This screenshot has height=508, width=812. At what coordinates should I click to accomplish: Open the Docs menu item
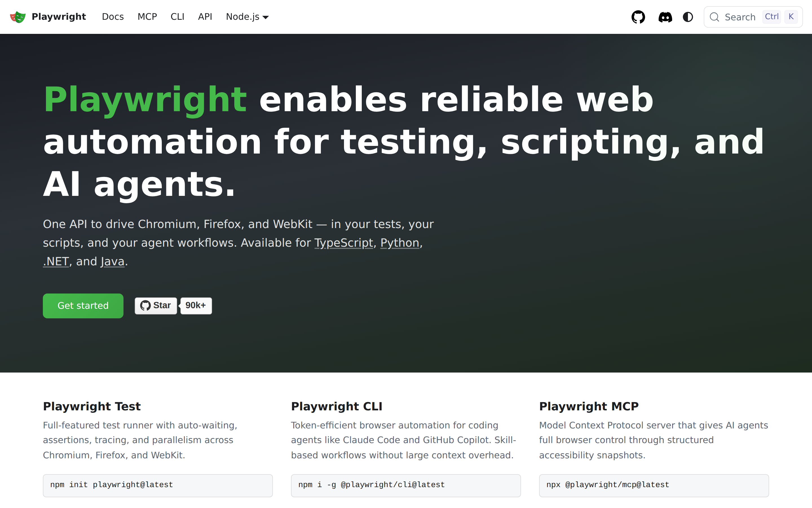click(x=113, y=17)
